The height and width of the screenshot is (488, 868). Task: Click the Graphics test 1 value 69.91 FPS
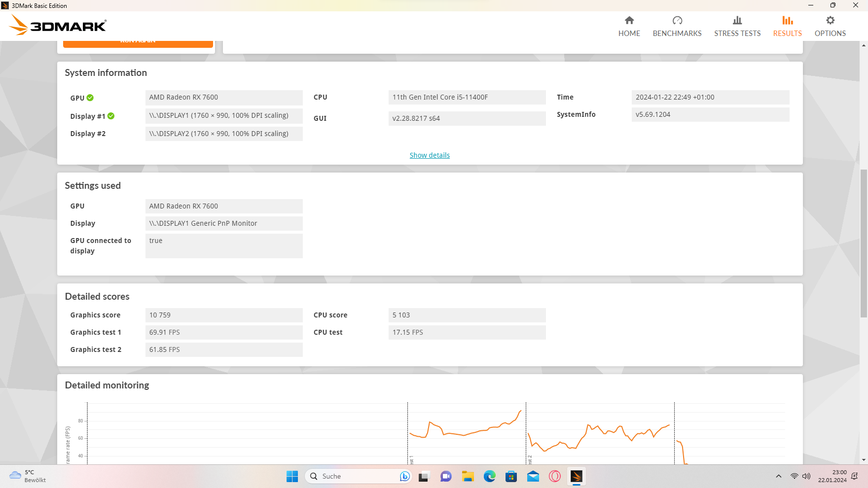coord(224,332)
